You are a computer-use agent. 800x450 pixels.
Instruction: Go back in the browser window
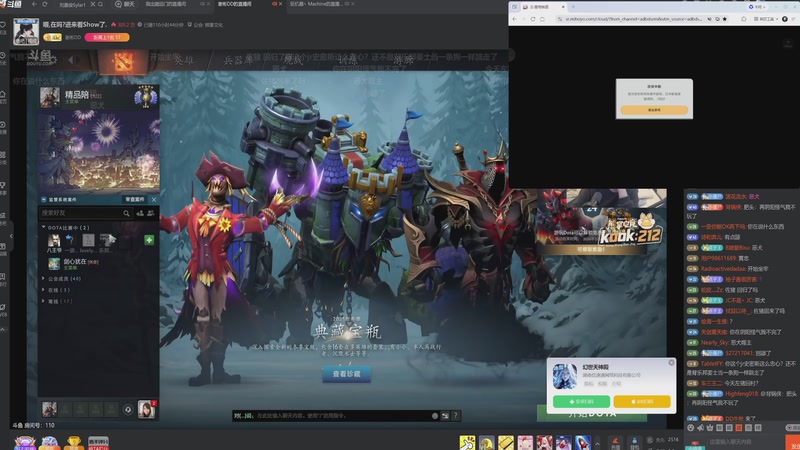click(x=514, y=19)
